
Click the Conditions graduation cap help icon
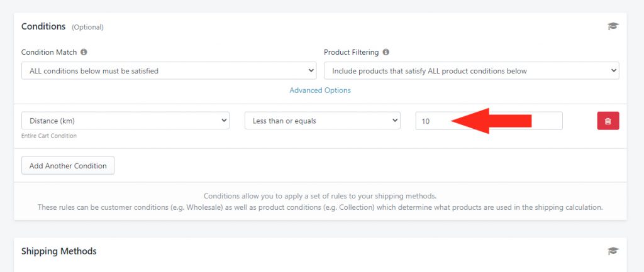point(613,26)
